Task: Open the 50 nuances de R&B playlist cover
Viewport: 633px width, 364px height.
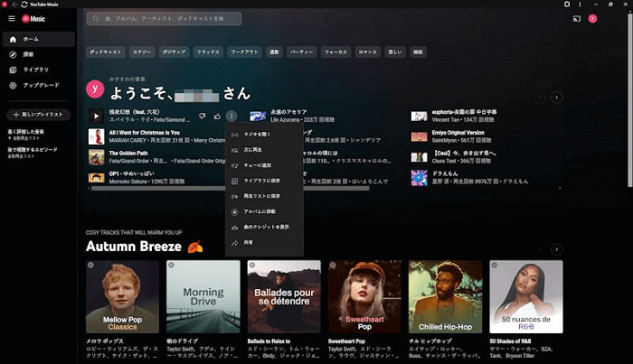Action: pyautogui.click(x=526, y=296)
